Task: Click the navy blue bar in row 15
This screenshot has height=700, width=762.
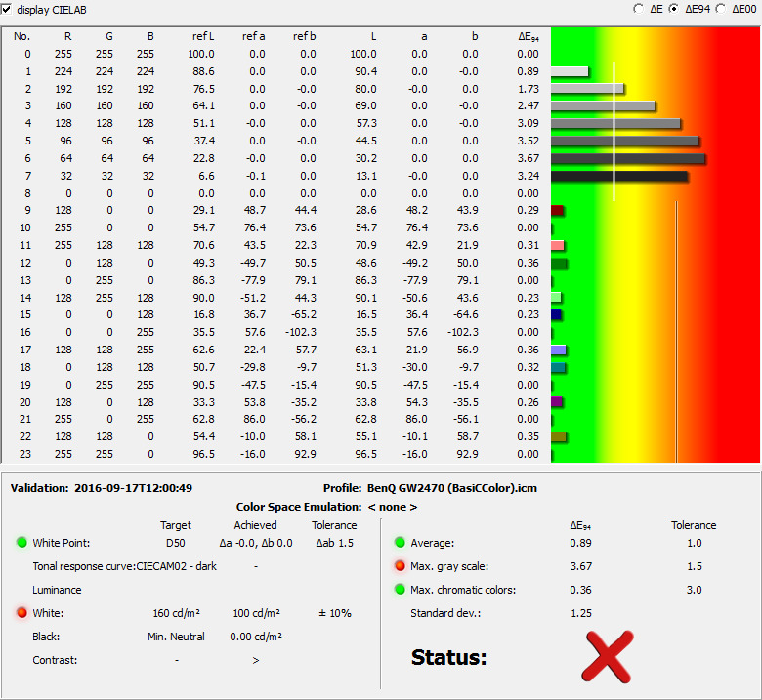Action: [556, 314]
